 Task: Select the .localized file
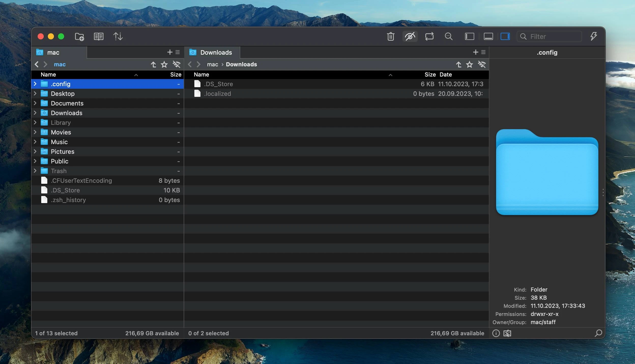[x=336, y=94]
